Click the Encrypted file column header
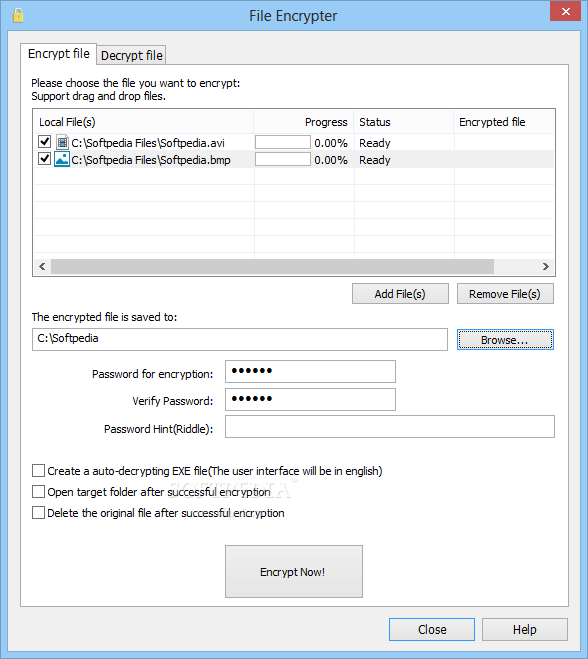This screenshot has width=588, height=659. 504,122
